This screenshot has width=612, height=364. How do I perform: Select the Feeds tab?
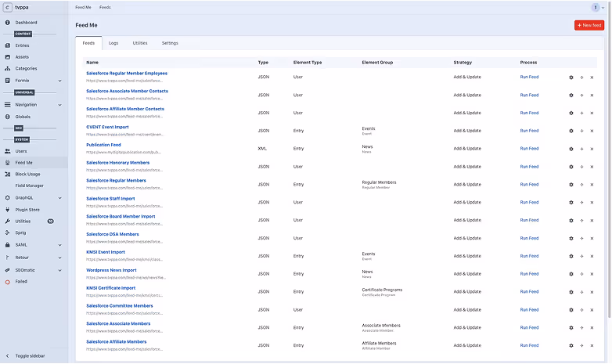click(x=88, y=43)
